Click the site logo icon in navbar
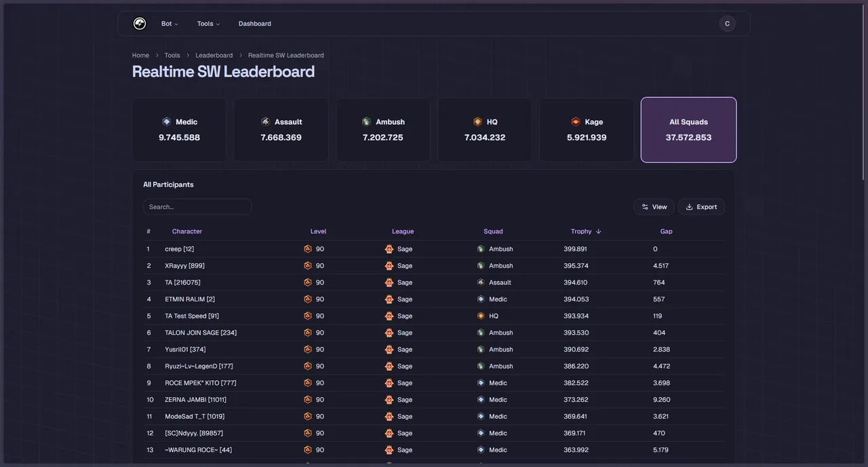Image resolution: width=868 pixels, height=467 pixels. pyautogui.click(x=140, y=24)
